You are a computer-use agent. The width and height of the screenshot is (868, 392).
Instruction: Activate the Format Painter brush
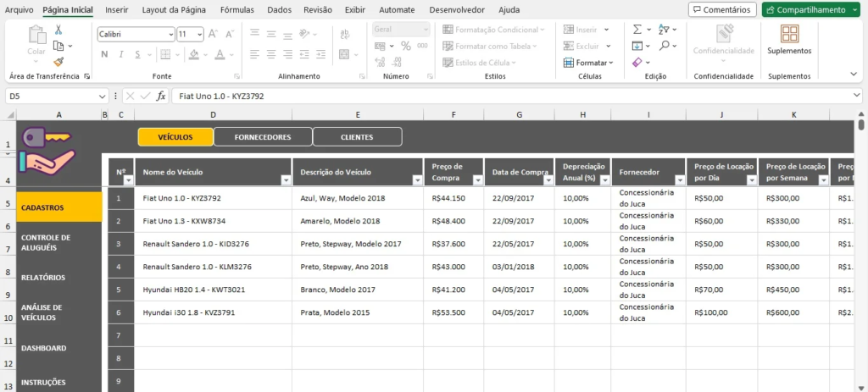[x=58, y=61]
